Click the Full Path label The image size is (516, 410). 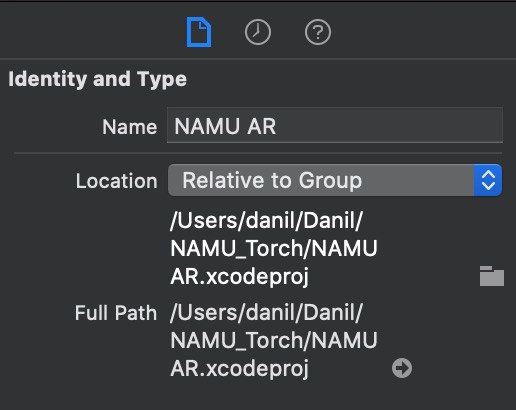coord(116,313)
